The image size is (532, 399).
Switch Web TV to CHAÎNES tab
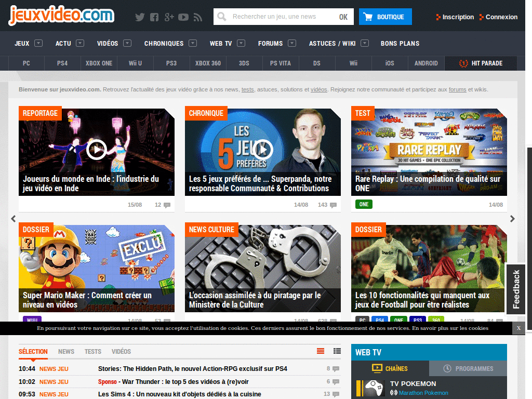pos(390,368)
